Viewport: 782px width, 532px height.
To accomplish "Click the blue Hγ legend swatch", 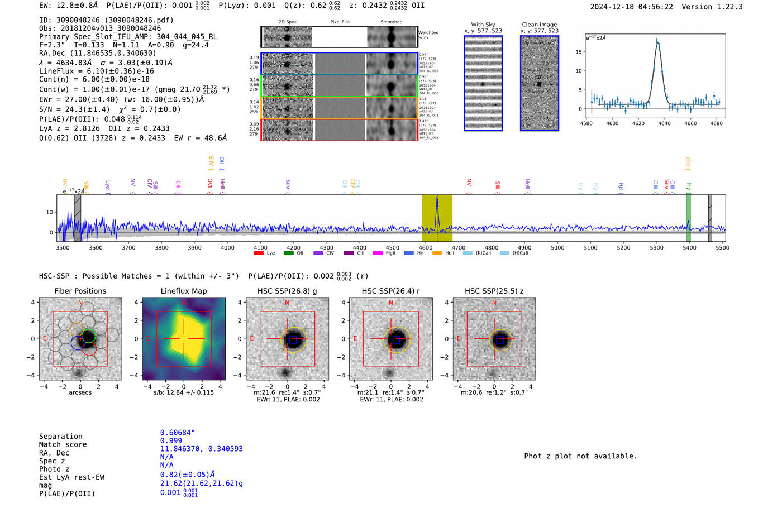I will click(409, 253).
